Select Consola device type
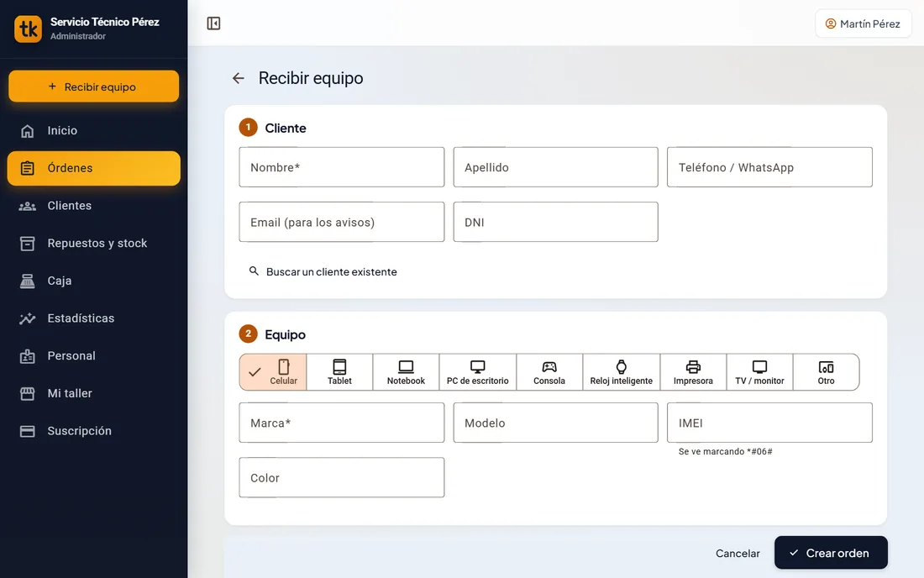This screenshot has width=924, height=578. click(x=549, y=372)
